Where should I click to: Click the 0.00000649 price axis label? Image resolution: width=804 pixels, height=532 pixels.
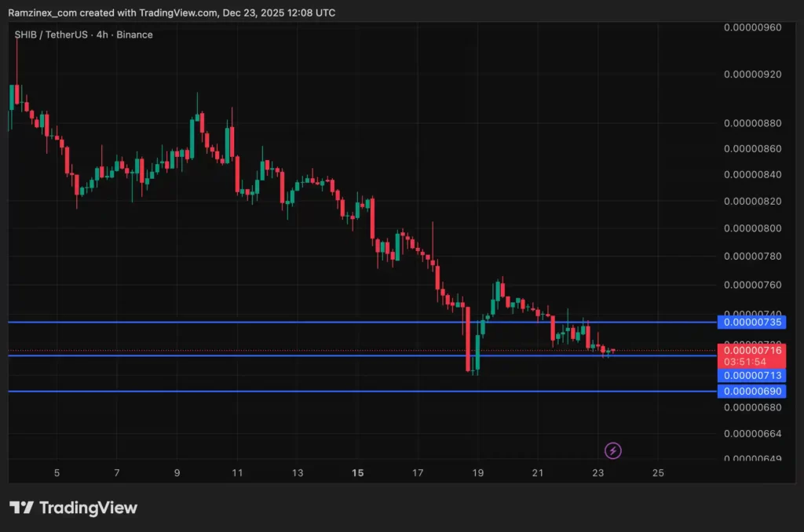[x=751, y=458]
